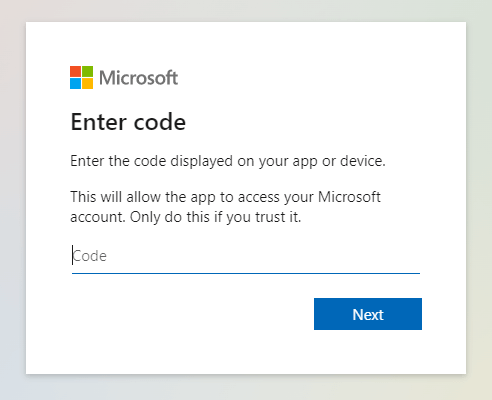492x400 pixels.
Task: Click the green square in Microsoft logo
Action: click(87, 71)
